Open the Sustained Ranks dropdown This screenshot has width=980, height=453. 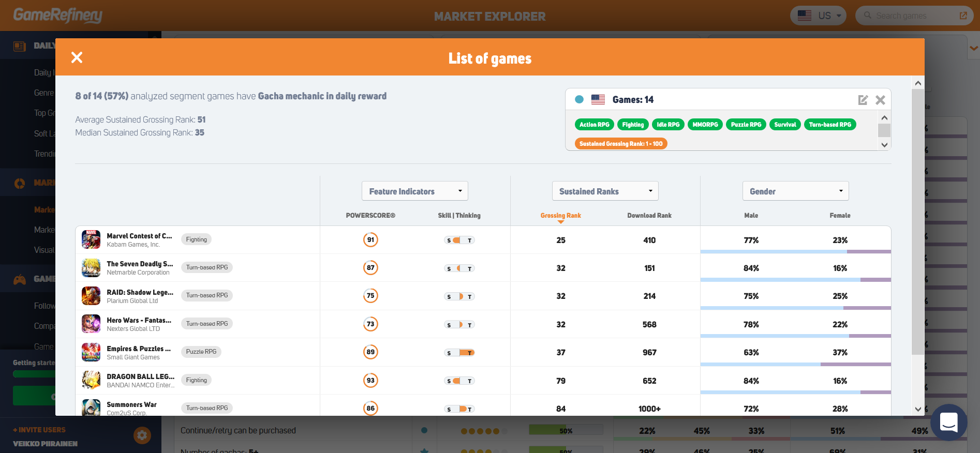605,191
